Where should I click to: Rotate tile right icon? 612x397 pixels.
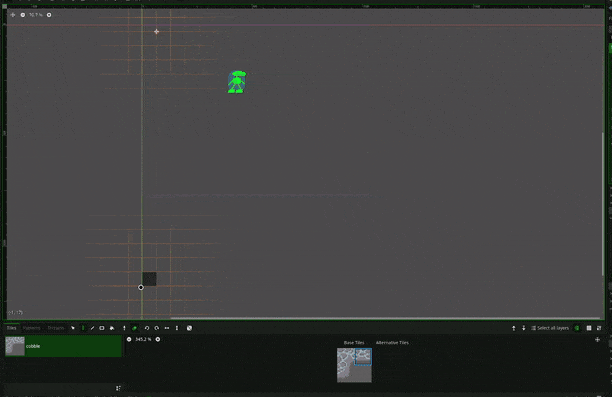pos(157,328)
